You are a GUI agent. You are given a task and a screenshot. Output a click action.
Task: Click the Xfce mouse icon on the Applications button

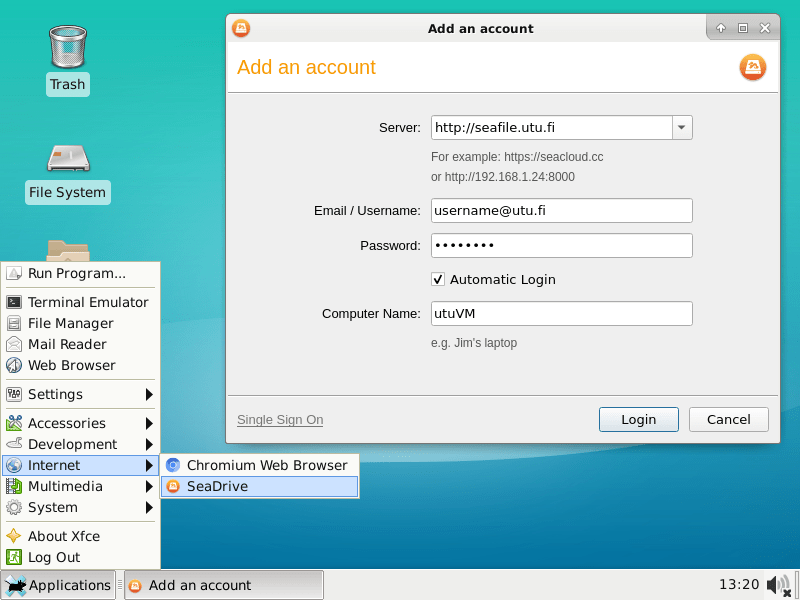15,585
